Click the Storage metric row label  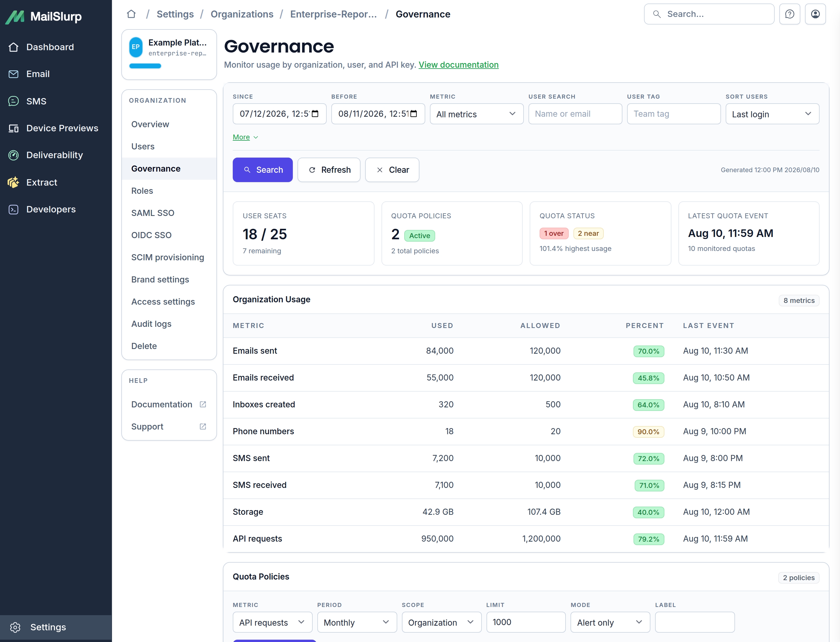tap(248, 512)
